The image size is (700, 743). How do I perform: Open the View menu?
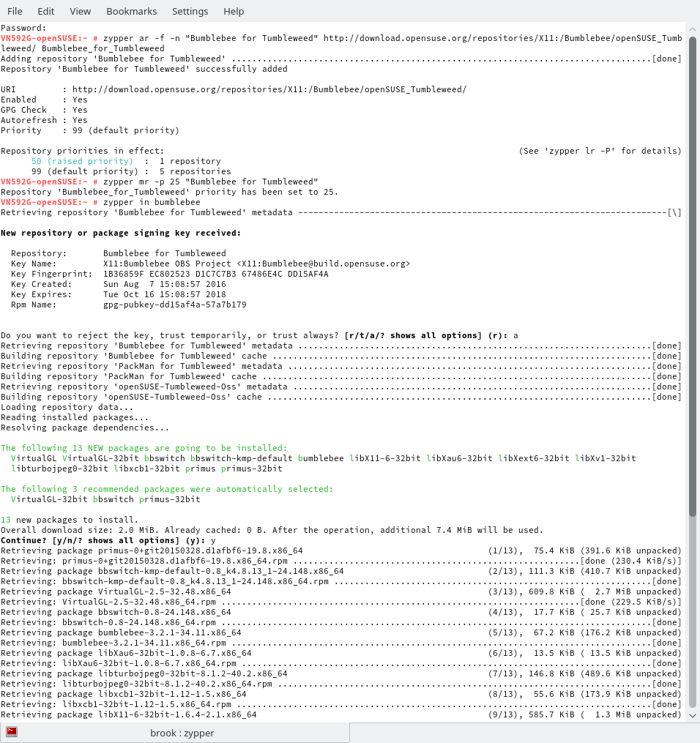[80, 12]
